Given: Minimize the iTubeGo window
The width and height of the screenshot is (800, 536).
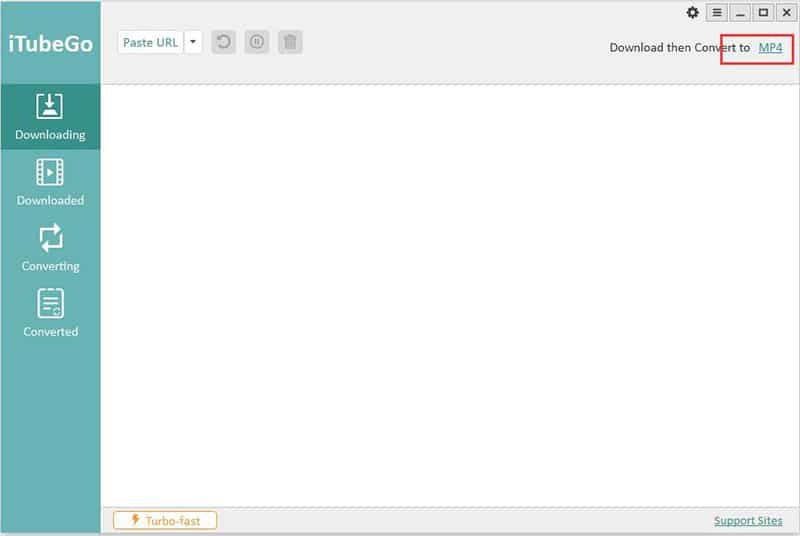Looking at the screenshot, I should [x=740, y=12].
